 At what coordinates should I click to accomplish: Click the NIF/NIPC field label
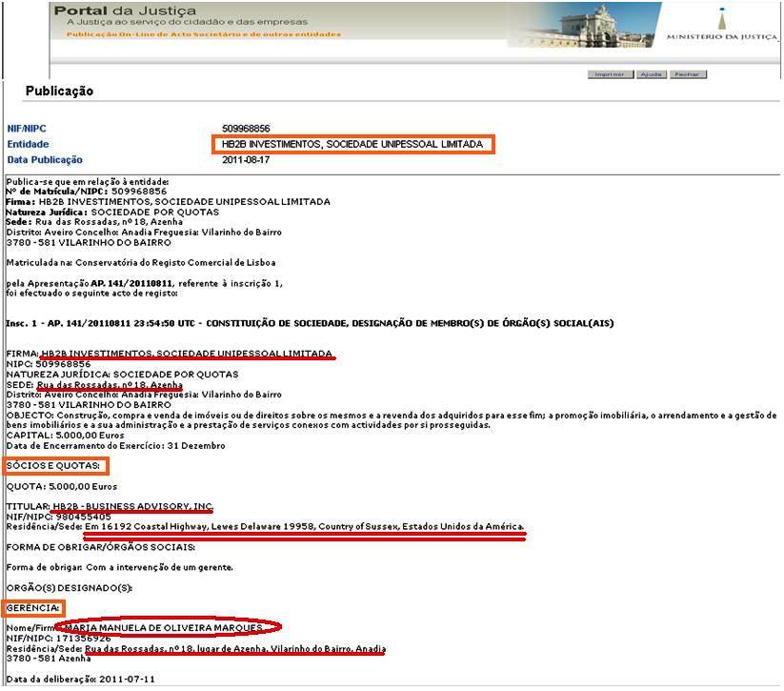click(x=27, y=129)
